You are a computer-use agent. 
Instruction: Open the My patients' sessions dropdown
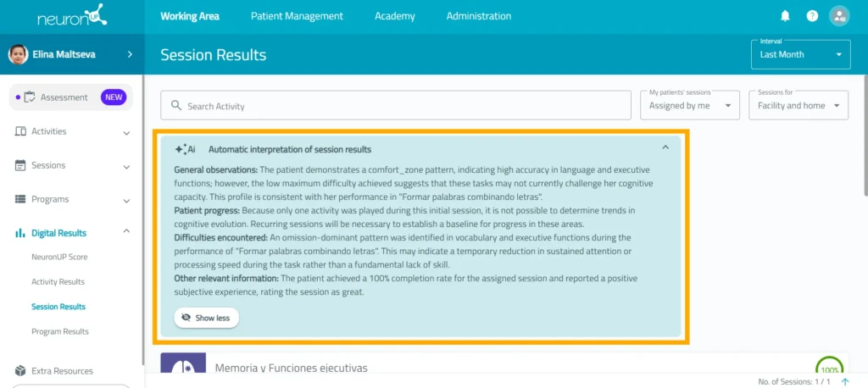click(x=690, y=105)
